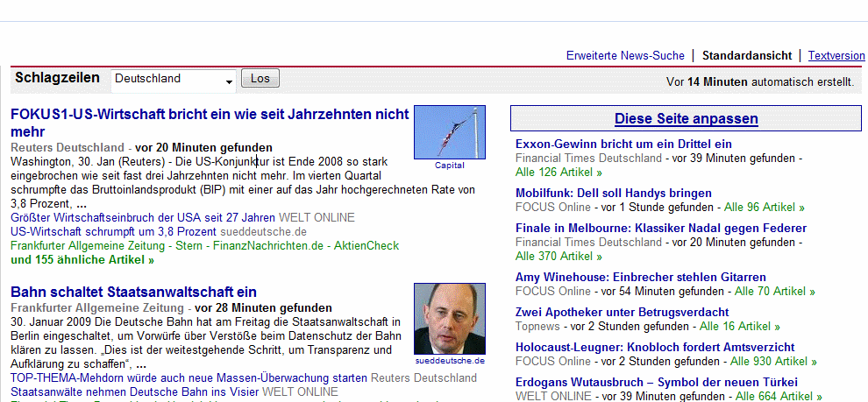The height and width of the screenshot is (402, 868).
Task: Open Erweiterte News-Suche link
Action: pos(625,56)
